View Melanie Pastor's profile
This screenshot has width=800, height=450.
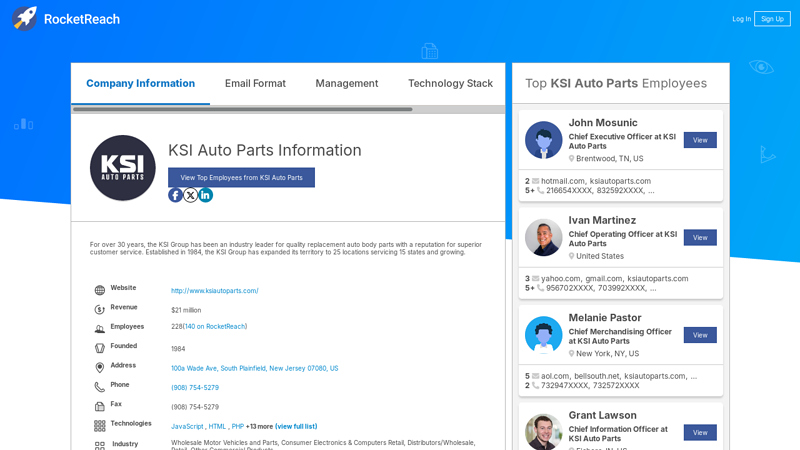(x=700, y=335)
